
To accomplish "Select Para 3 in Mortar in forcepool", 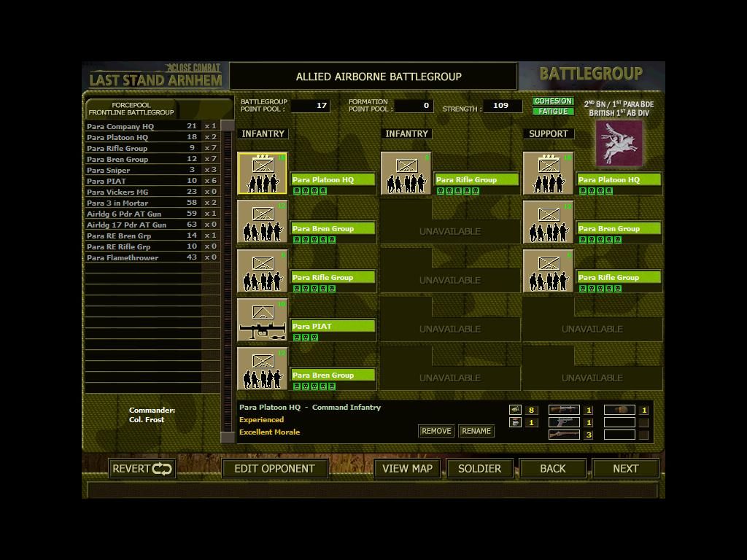I will pos(152,203).
